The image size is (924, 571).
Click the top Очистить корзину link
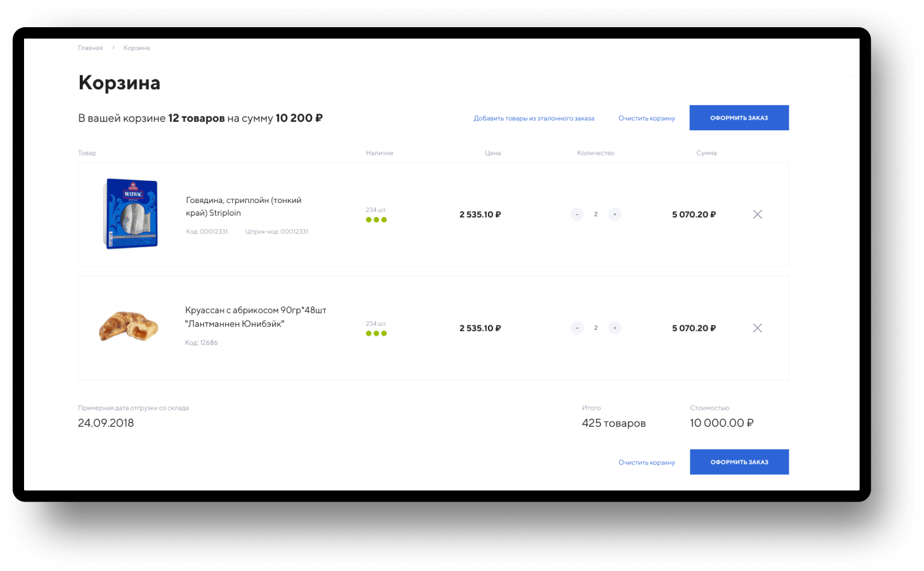646,118
